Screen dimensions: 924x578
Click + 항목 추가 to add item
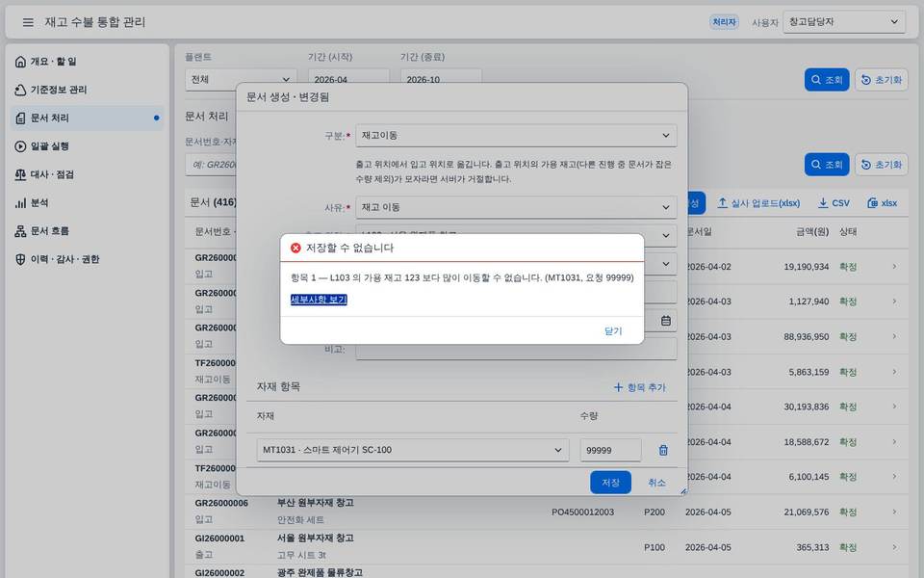(640, 387)
